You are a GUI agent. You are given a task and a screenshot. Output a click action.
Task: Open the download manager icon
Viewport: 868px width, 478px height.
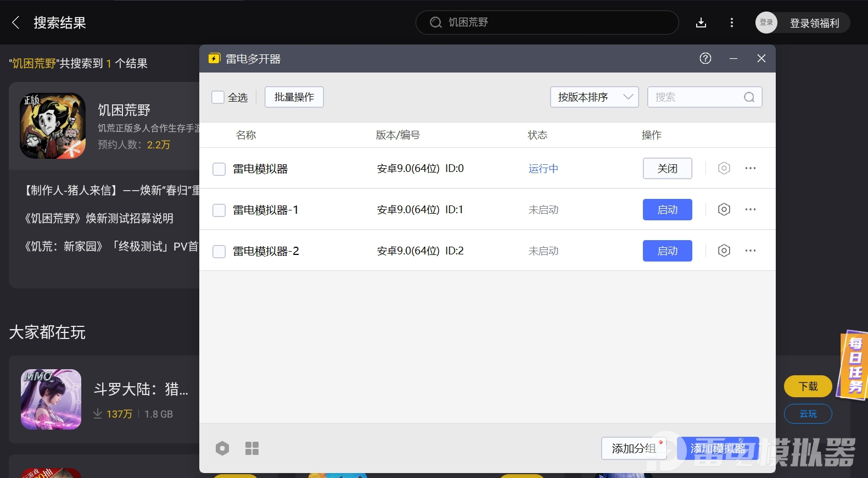click(x=701, y=23)
